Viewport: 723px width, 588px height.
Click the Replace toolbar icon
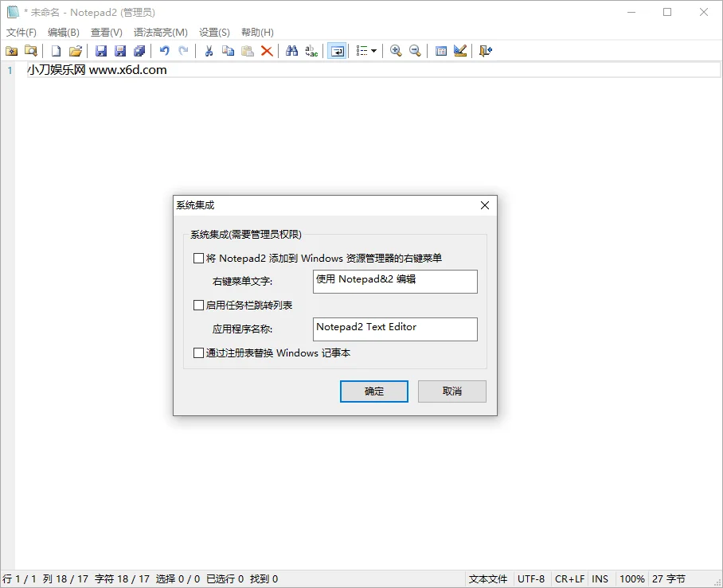point(311,50)
